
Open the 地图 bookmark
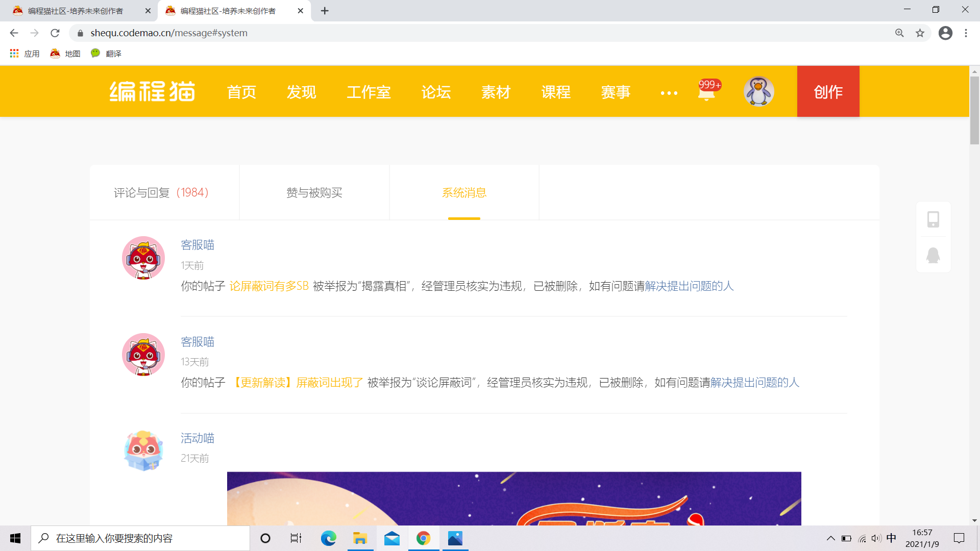coord(65,54)
